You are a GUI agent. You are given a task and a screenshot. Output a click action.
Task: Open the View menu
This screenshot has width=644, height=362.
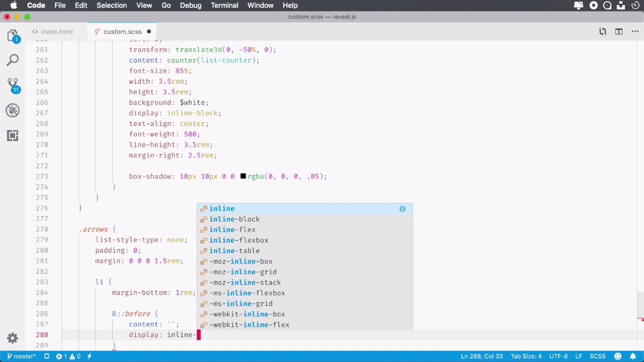pyautogui.click(x=144, y=6)
